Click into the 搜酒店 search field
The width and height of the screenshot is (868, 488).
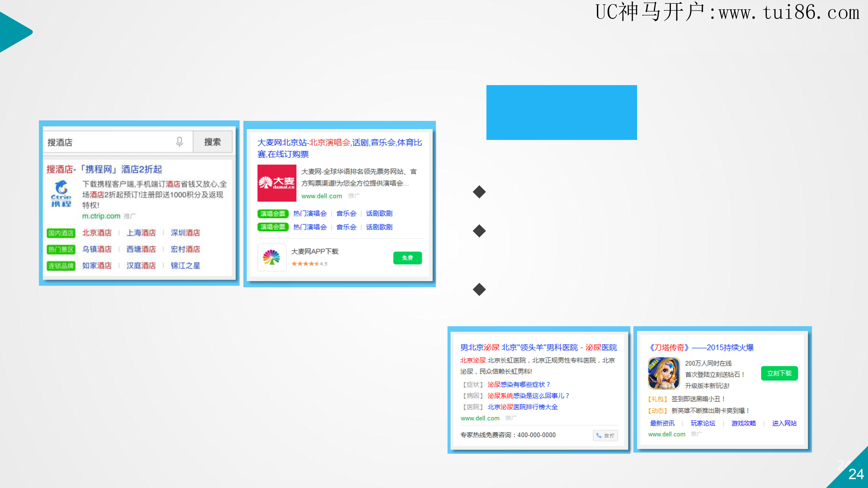[x=117, y=142]
